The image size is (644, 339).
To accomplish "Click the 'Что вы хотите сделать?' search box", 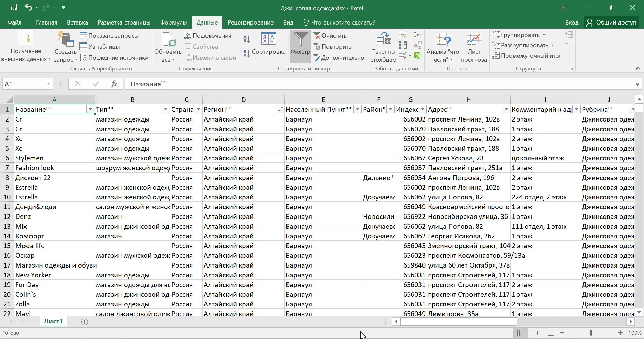I will (339, 22).
